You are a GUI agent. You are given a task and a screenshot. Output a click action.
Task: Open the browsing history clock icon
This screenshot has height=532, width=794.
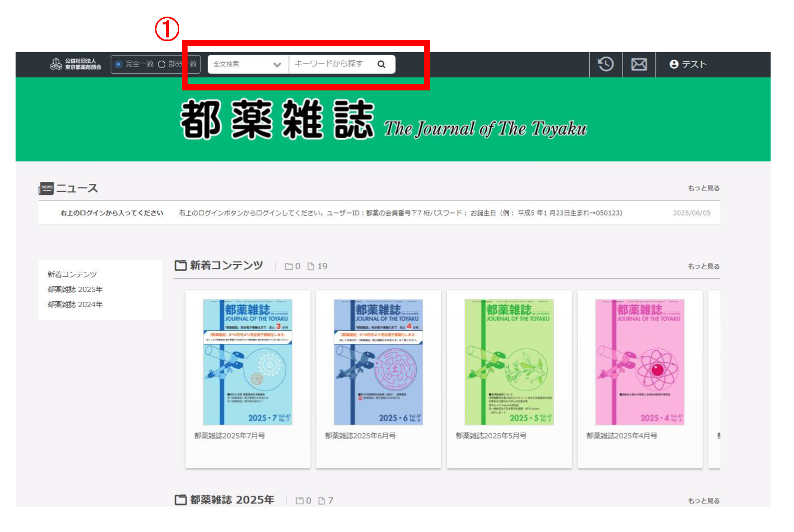click(606, 64)
